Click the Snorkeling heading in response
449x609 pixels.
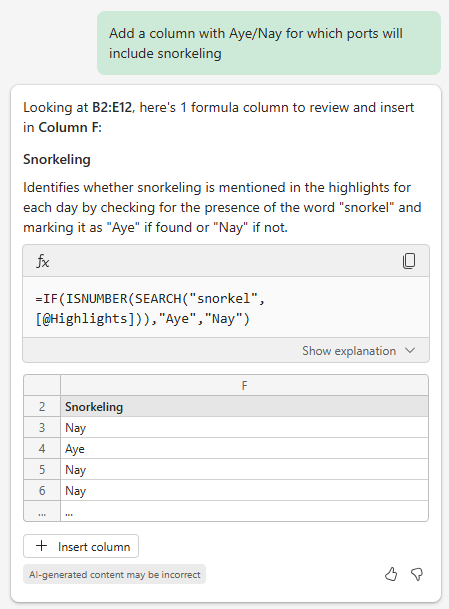[x=57, y=159]
